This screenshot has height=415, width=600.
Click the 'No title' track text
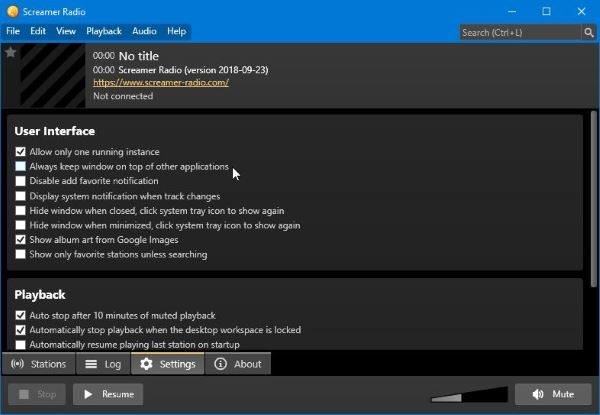(x=139, y=56)
